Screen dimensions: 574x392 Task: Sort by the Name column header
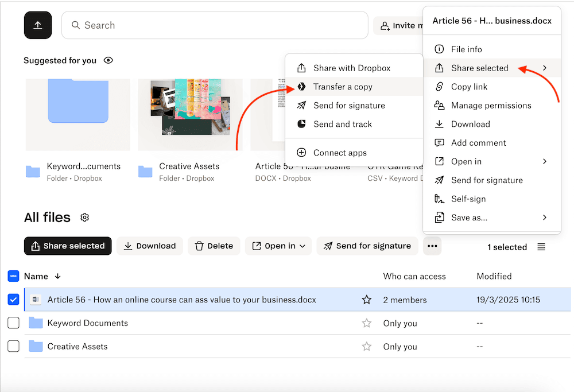tap(36, 276)
